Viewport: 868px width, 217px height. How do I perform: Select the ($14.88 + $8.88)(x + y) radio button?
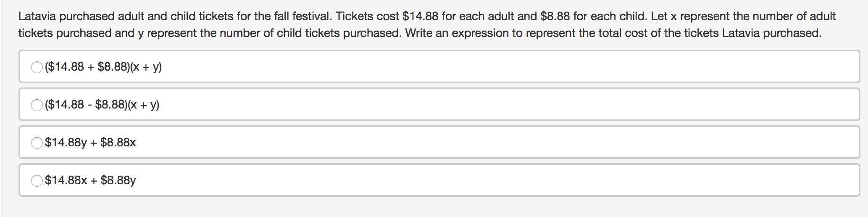tap(37, 67)
